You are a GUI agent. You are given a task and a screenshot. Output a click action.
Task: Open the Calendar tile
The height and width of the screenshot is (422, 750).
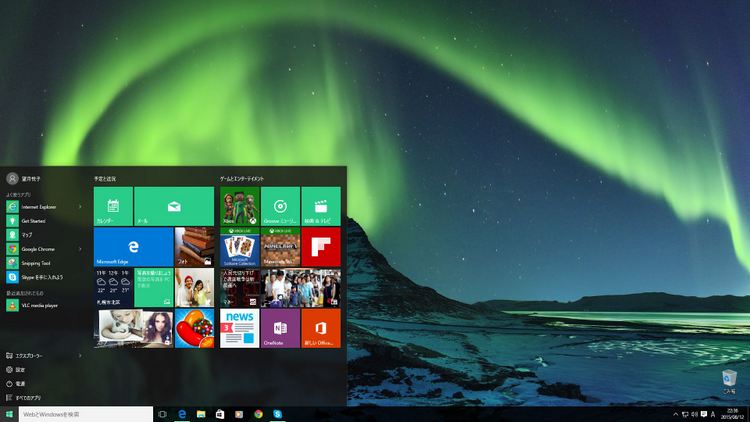coord(113,206)
